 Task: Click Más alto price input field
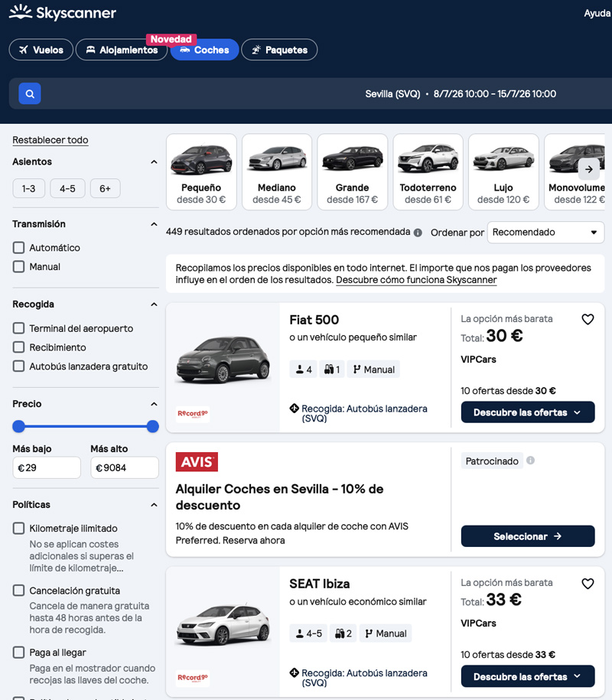click(125, 467)
